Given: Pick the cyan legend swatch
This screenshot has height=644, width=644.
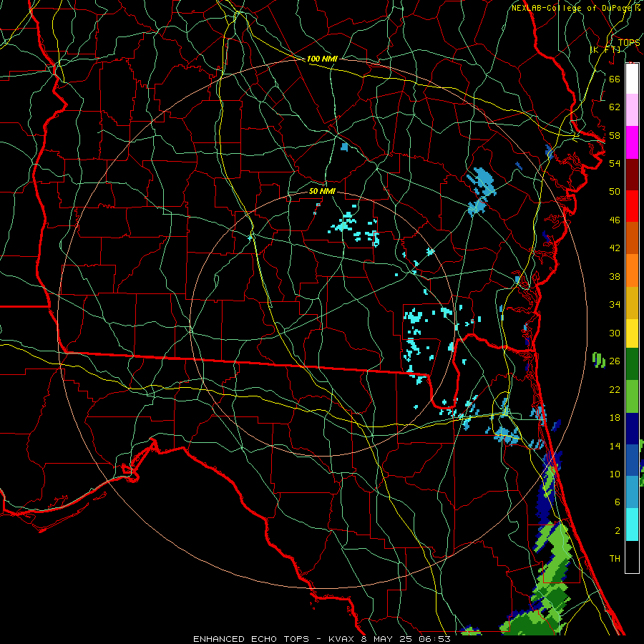Looking at the screenshot, I should click(632, 525).
